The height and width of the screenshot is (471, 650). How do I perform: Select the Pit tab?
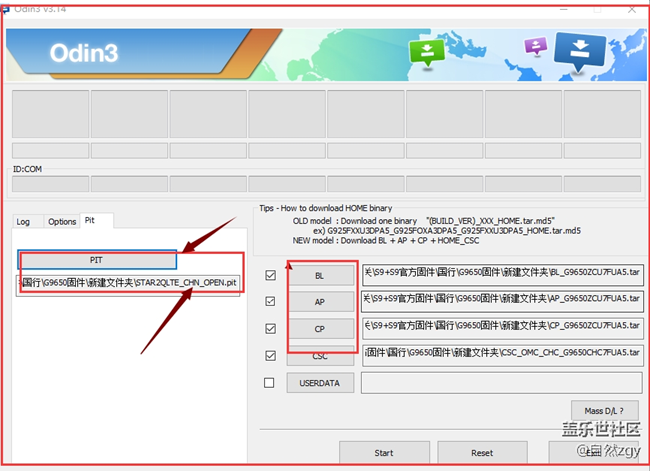(91, 220)
